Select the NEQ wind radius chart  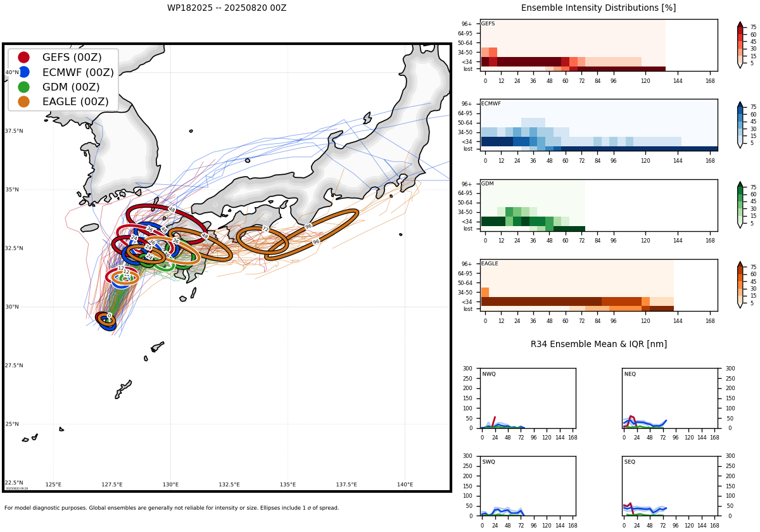(670, 398)
